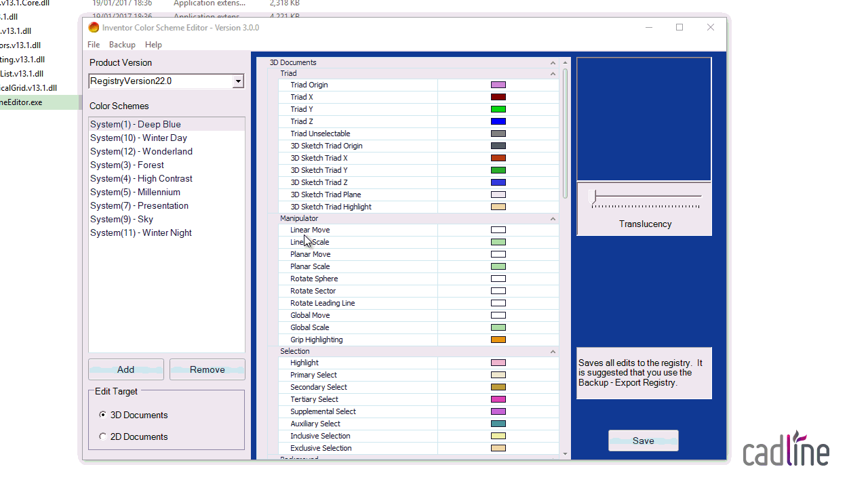The height and width of the screenshot is (488, 868).
Task: Click the Planar Move color swatch
Action: click(x=498, y=254)
